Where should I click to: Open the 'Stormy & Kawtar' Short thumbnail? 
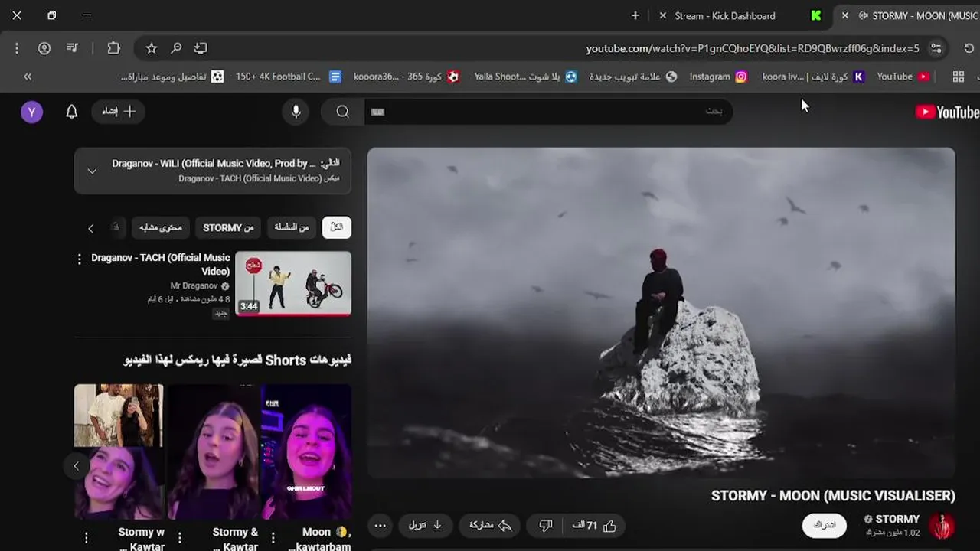(214, 452)
